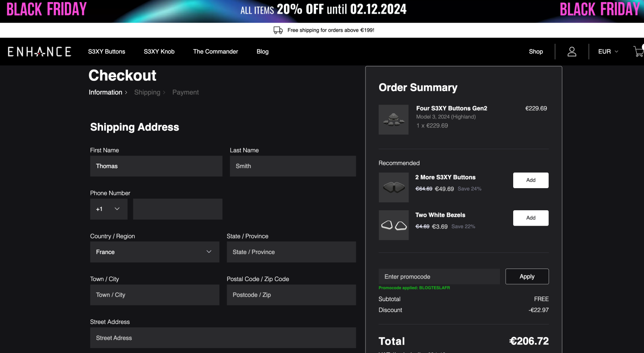Focus the phone number input field
This screenshot has width=644, height=353.
[x=178, y=209]
